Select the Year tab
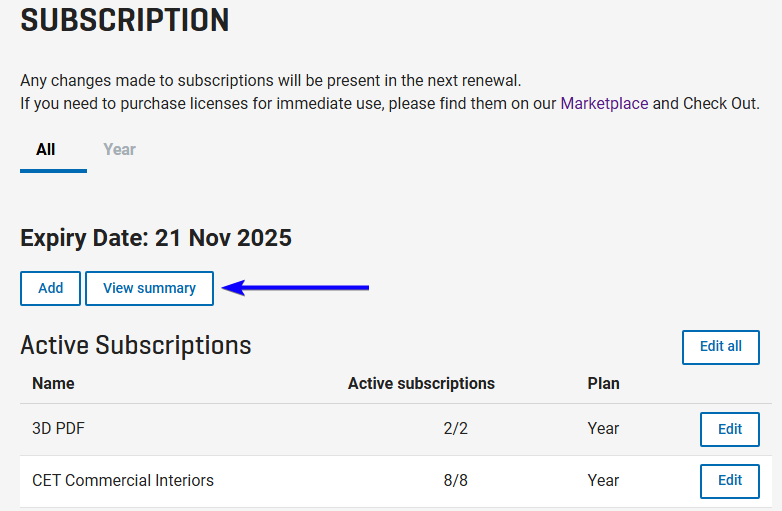Viewport: 782px width, 511px height. tap(119, 150)
